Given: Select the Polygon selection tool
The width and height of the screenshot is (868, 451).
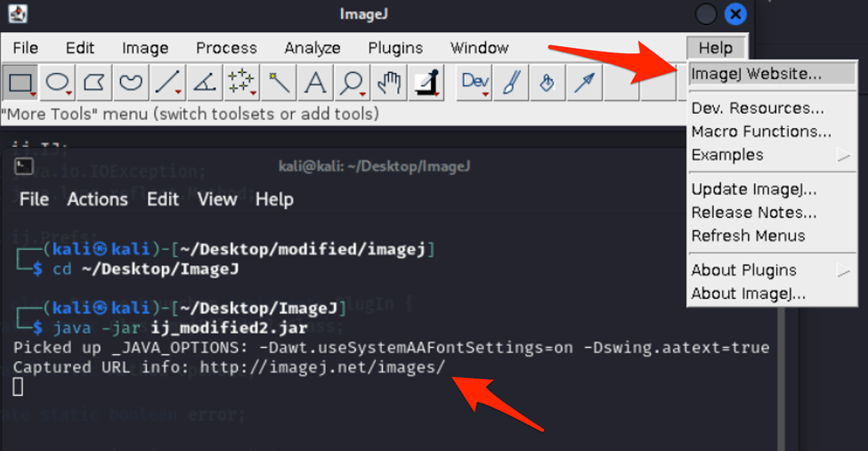Looking at the screenshot, I should [x=94, y=83].
